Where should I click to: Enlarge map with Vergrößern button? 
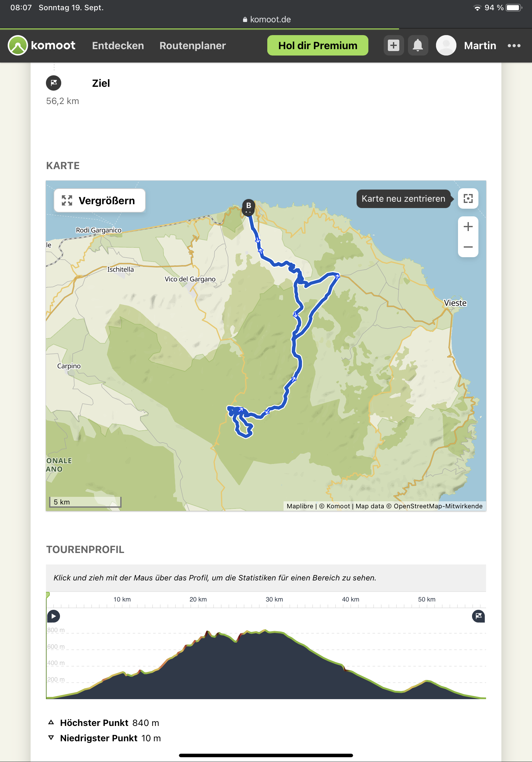click(100, 200)
